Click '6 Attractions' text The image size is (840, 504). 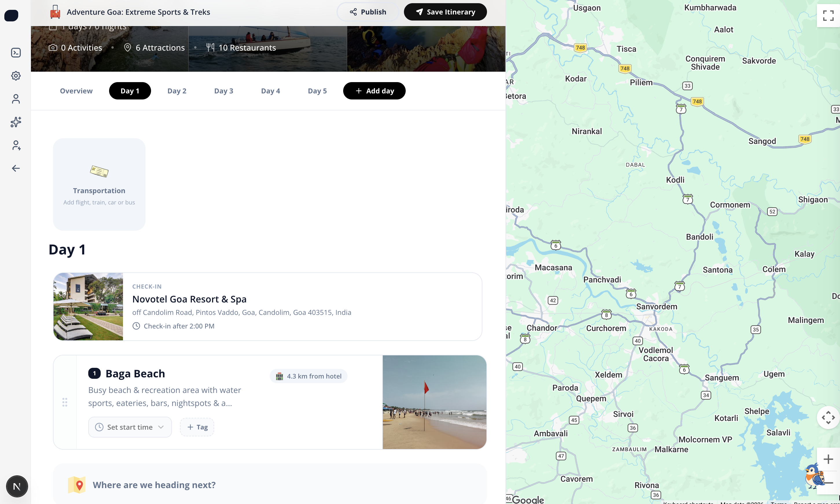[x=160, y=47]
